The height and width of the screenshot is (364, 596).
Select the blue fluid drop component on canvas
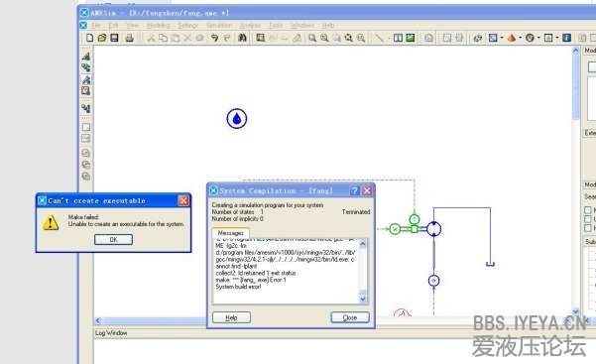point(237,119)
